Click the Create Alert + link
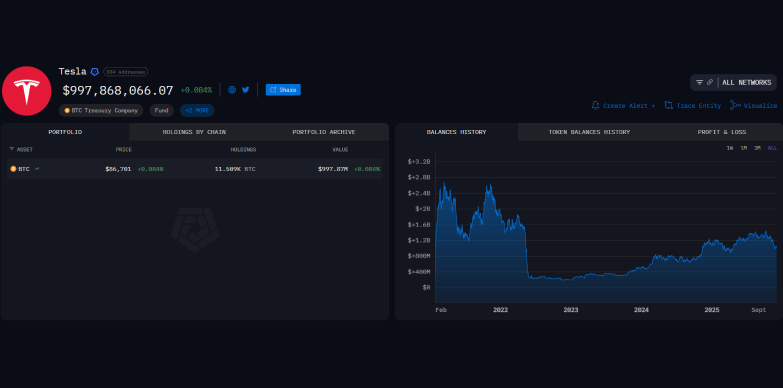 [629, 106]
